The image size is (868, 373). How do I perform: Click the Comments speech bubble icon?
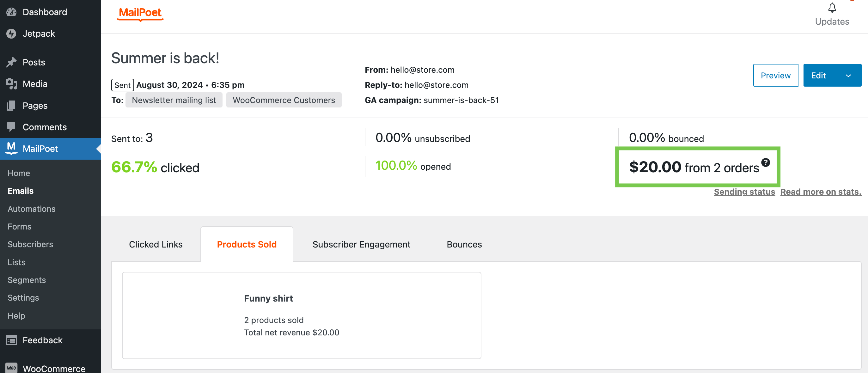[x=11, y=127]
